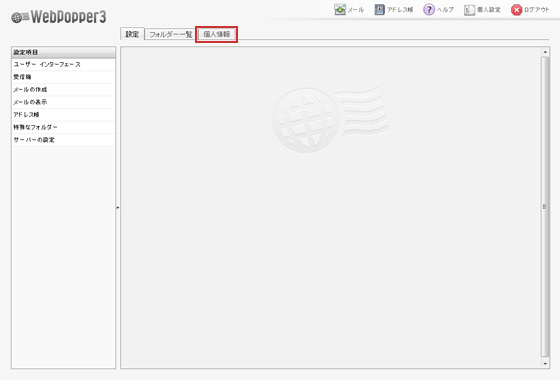This screenshot has height=380, width=560.
Task: Collapse the left panel with splitter arrow
Action: [x=118, y=207]
